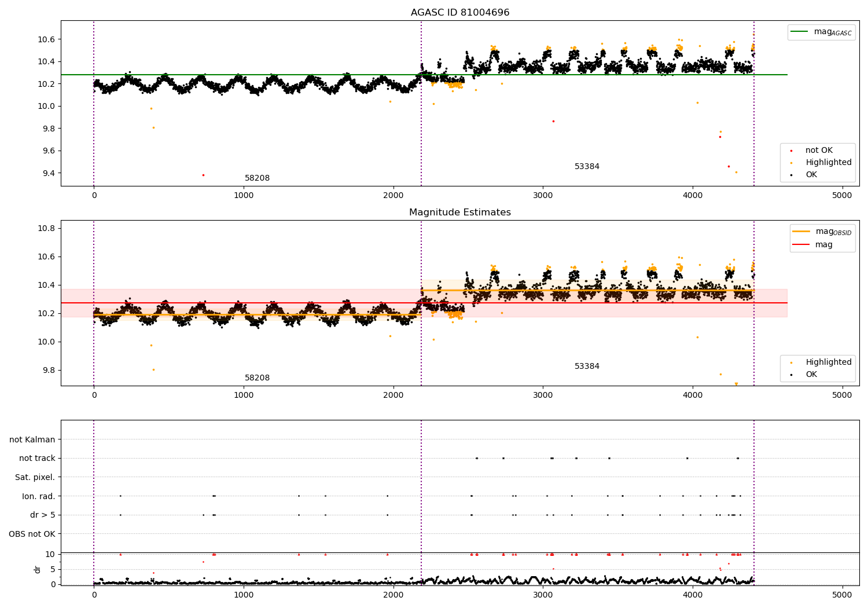Select the mag AGASC legend entry in top plot
Image resolution: width=868 pixels, height=608 pixels.
(x=821, y=32)
